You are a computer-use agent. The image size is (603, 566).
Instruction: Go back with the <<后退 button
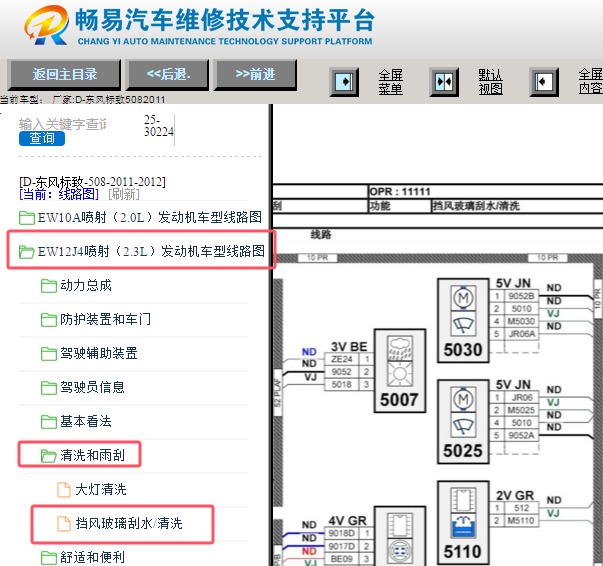(168, 74)
